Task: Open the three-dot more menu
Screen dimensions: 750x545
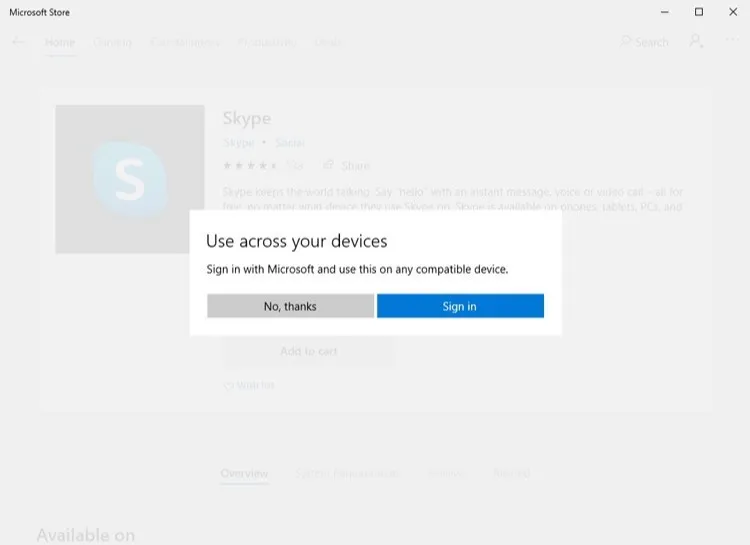Action: coord(733,40)
